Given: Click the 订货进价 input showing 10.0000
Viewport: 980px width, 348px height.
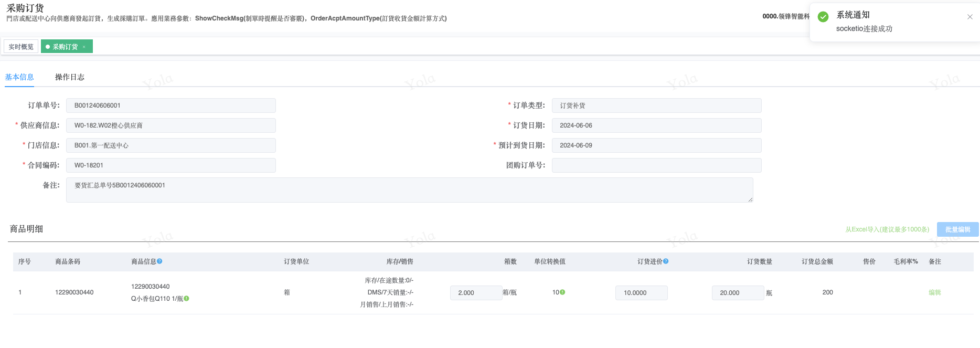Looking at the screenshot, I should [x=641, y=293].
